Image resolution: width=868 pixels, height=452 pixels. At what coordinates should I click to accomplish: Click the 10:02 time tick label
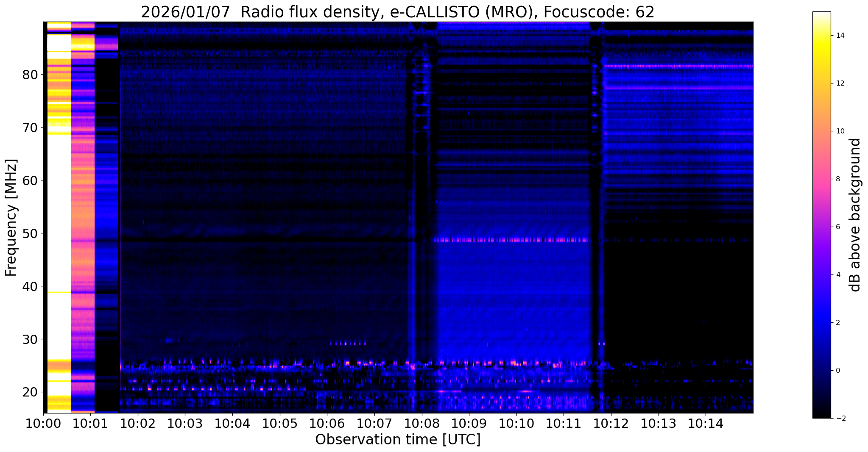137,424
